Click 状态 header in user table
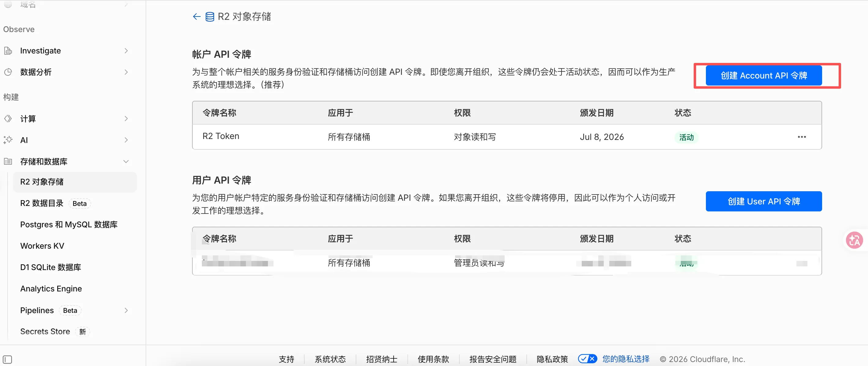Viewport: 868px width, 366px height. pos(683,239)
